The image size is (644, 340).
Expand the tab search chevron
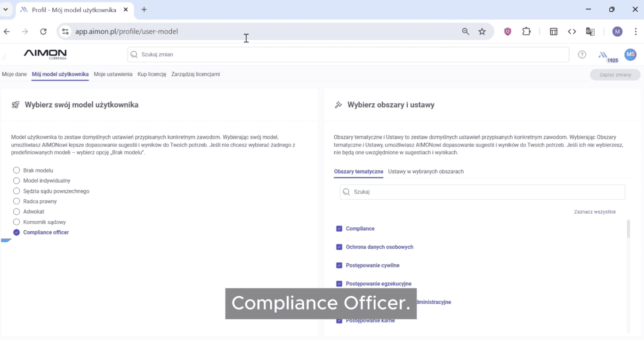click(5, 9)
